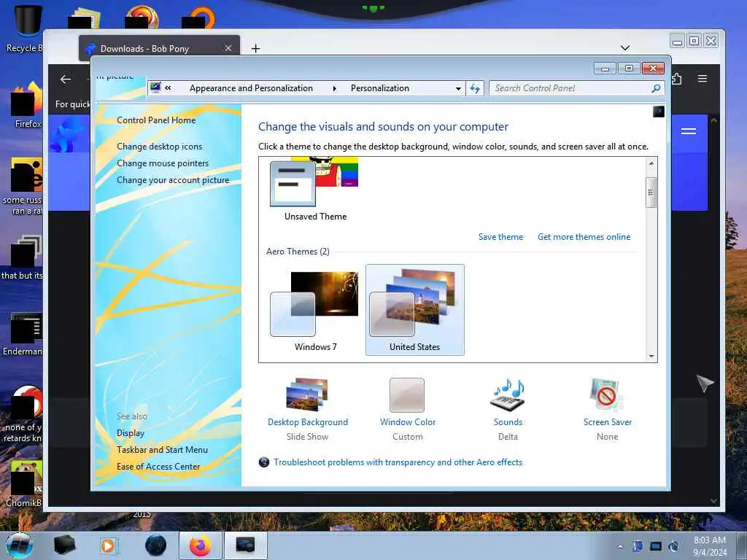The image size is (747, 560).
Task: Open the Desktop Background slide show icon
Action: 307,394
